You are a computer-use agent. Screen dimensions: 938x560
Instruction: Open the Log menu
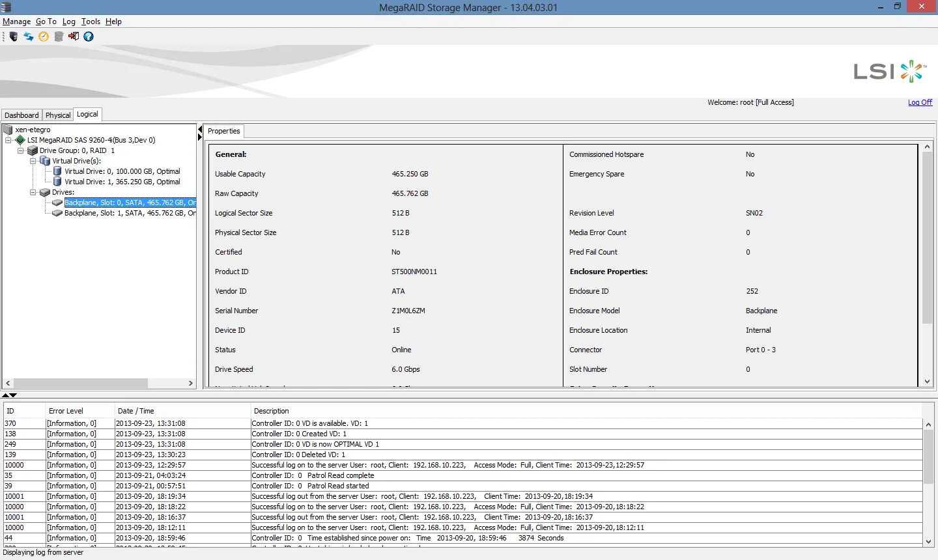tap(69, 21)
